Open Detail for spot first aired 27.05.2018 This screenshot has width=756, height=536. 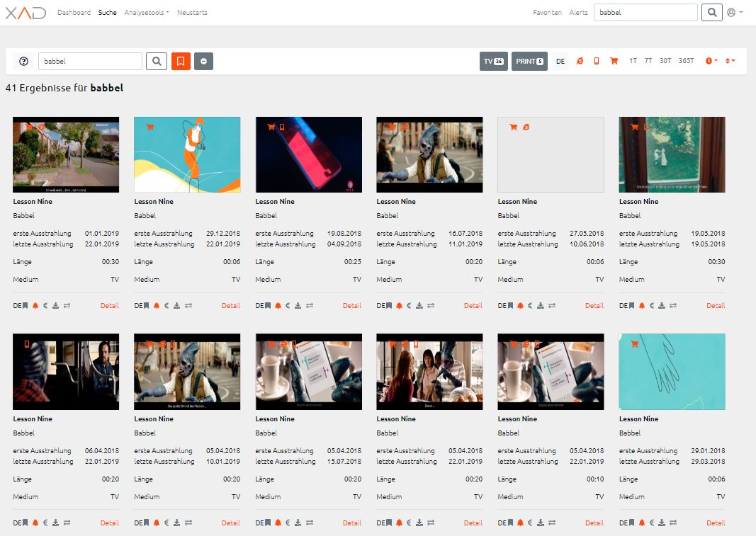tap(594, 306)
